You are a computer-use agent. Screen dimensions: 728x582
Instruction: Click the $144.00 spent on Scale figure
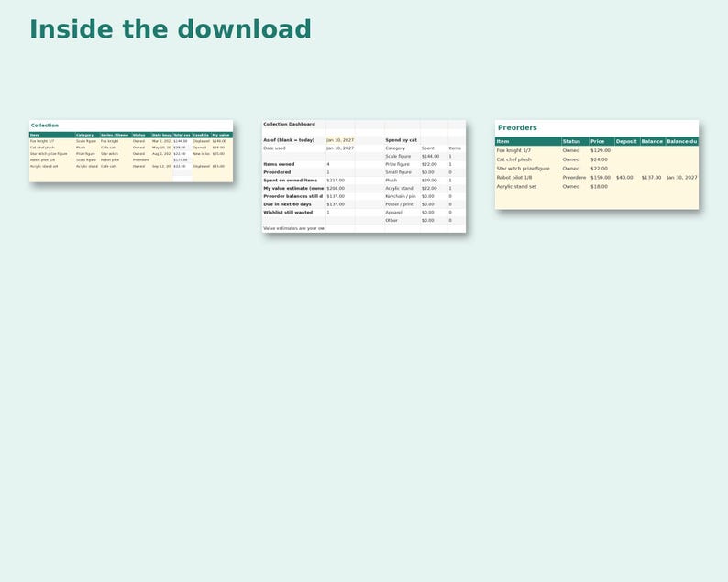(x=430, y=157)
